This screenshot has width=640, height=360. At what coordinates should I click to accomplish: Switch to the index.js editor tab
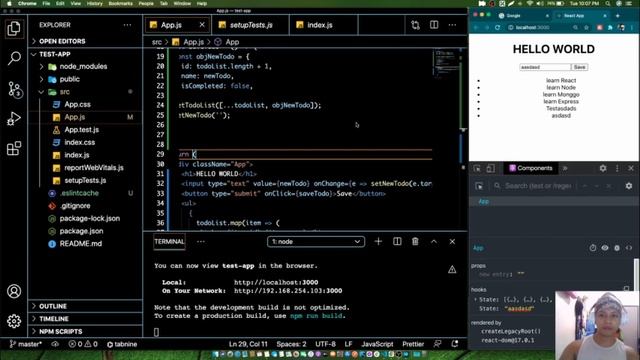click(320, 25)
